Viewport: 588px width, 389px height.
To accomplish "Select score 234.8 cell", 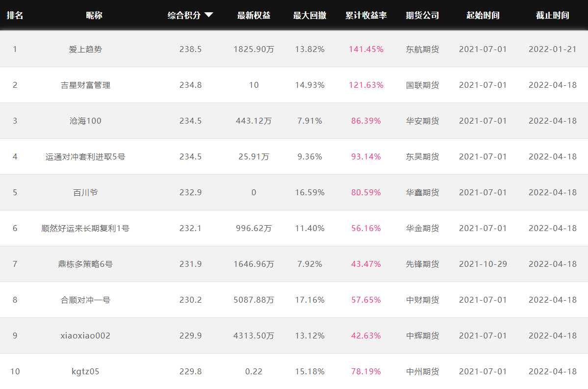I will coord(190,85).
